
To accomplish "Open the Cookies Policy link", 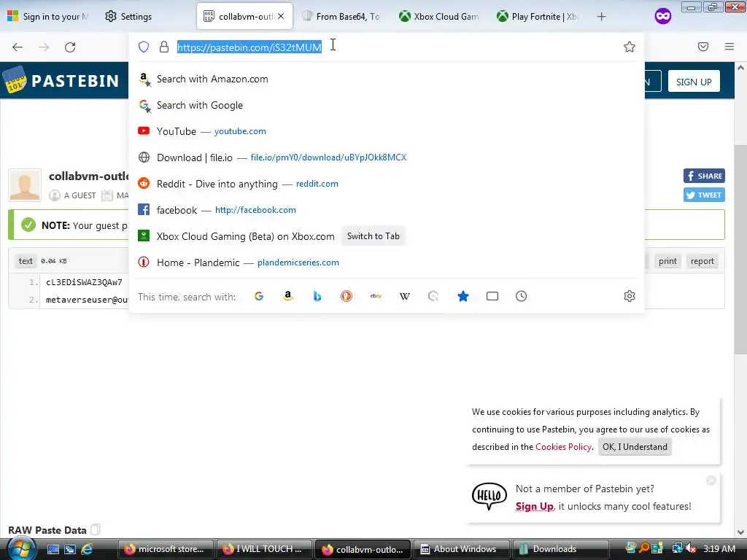I will 564,447.
